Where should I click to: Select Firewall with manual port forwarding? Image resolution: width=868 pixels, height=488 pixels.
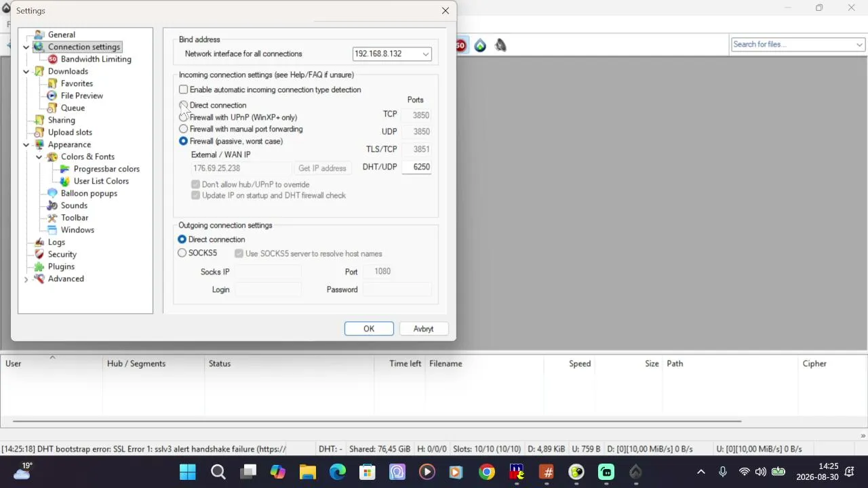point(183,129)
